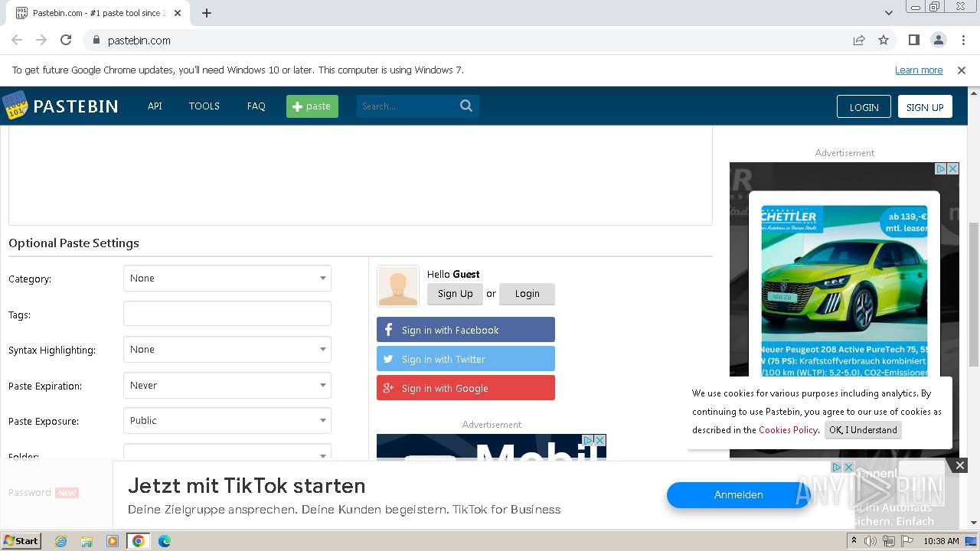Screen dimensions: 980x551
Task: Click the green new paste button
Action: pyautogui.click(x=312, y=106)
